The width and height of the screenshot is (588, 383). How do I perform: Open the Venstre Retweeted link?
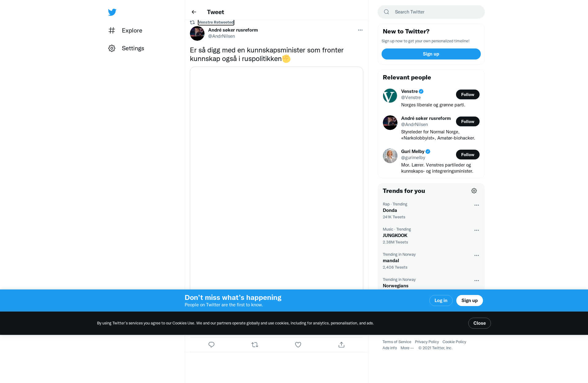click(216, 22)
